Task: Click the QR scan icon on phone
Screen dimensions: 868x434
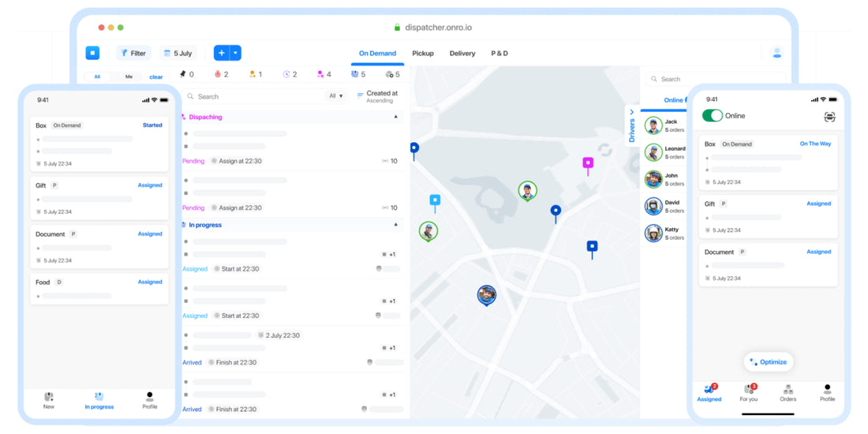Action: click(x=829, y=117)
